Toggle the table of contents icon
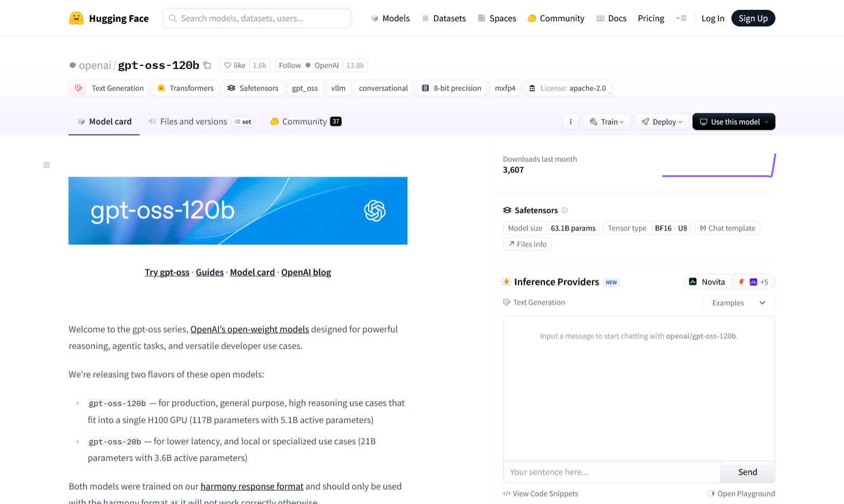The width and height of the screenshot is (844, 504). coord(47,165)
